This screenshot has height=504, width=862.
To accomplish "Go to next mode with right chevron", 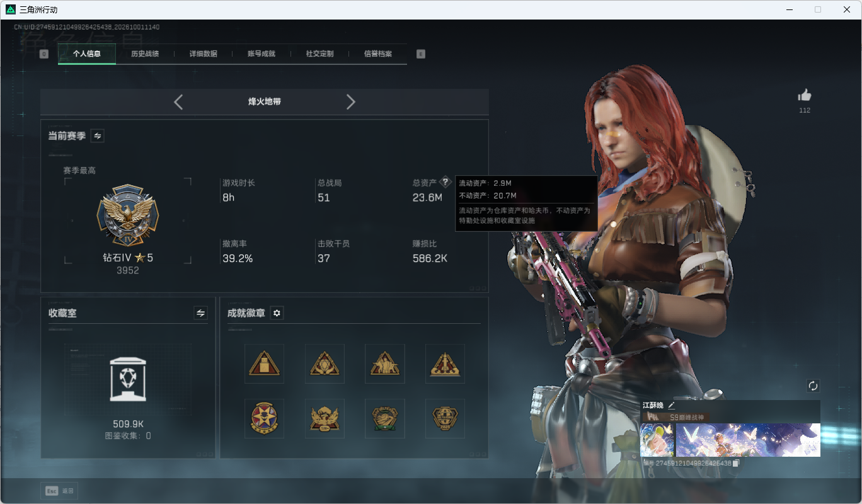I will coord(351,102).
